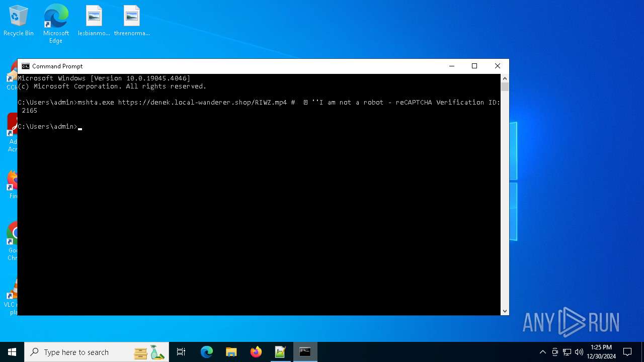Launch Microsoft Edge from desktop shortcut
644x362 pixels.
coord(56,24)
